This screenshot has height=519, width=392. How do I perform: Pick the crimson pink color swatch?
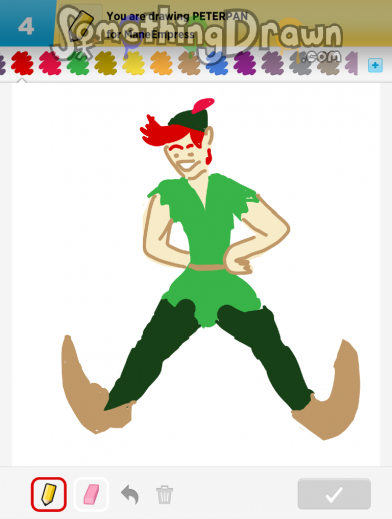tap(50, 63)
